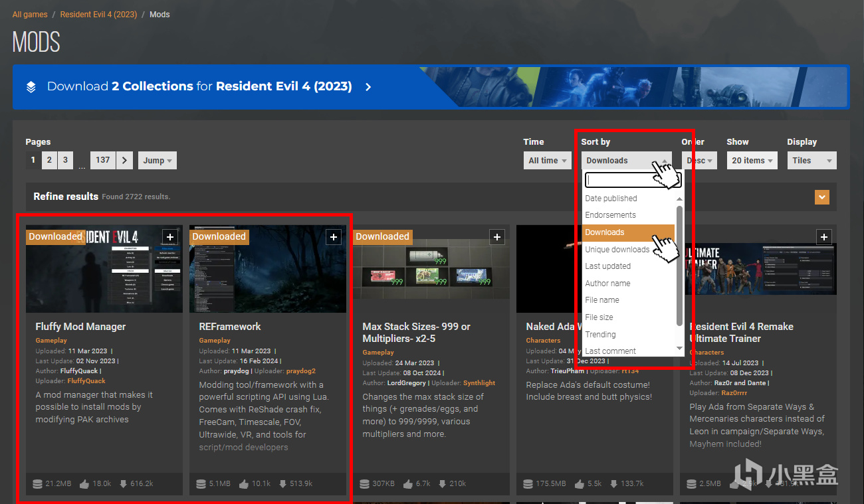Click file size icon beside 21.2MB

37,483
